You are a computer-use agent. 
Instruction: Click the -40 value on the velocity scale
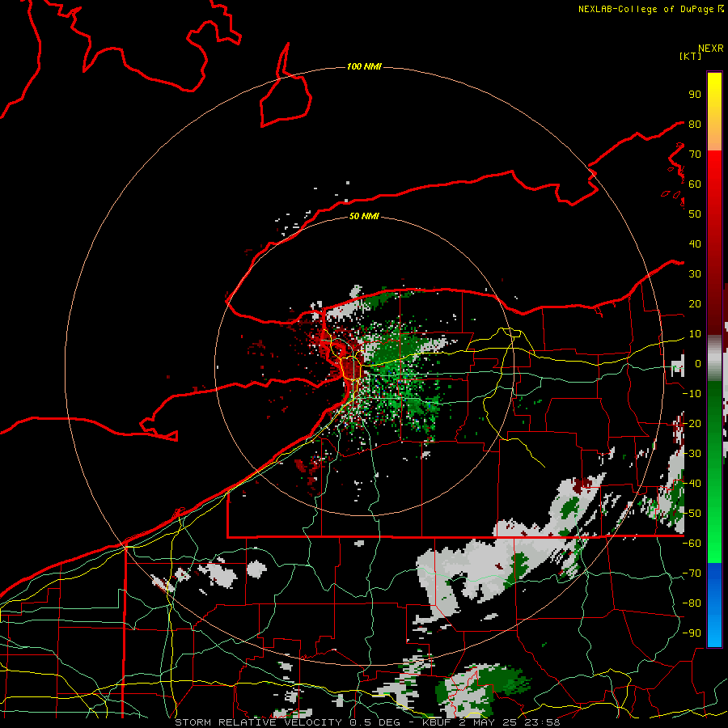[x=692, y=484]
